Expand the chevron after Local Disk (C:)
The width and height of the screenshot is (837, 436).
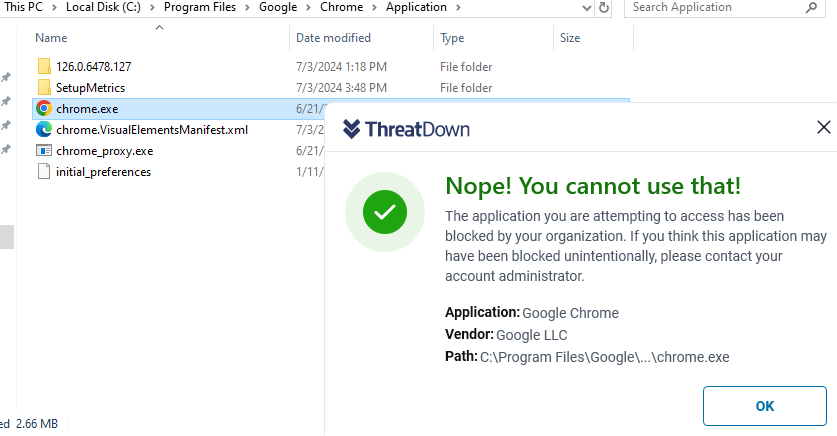(152, 7)
